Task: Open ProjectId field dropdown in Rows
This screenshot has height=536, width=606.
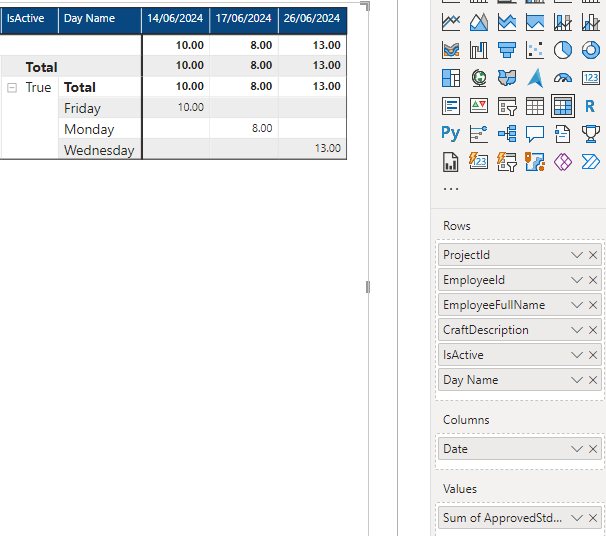Action: click(x=577, y=255)
